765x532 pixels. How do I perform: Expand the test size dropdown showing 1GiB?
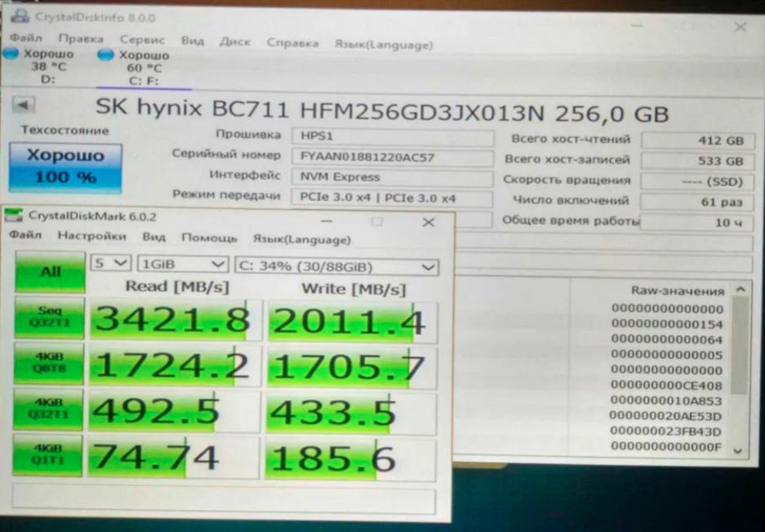tap(183, 264)
